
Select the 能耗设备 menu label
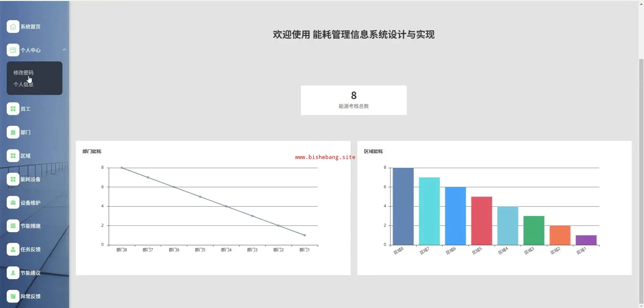(x=31, y=179)
